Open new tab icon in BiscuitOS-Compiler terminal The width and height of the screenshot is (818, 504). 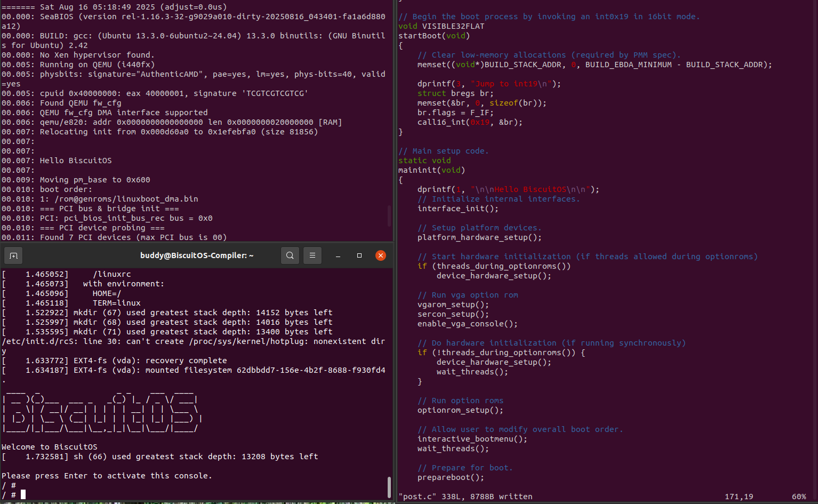tap(13, 255)
